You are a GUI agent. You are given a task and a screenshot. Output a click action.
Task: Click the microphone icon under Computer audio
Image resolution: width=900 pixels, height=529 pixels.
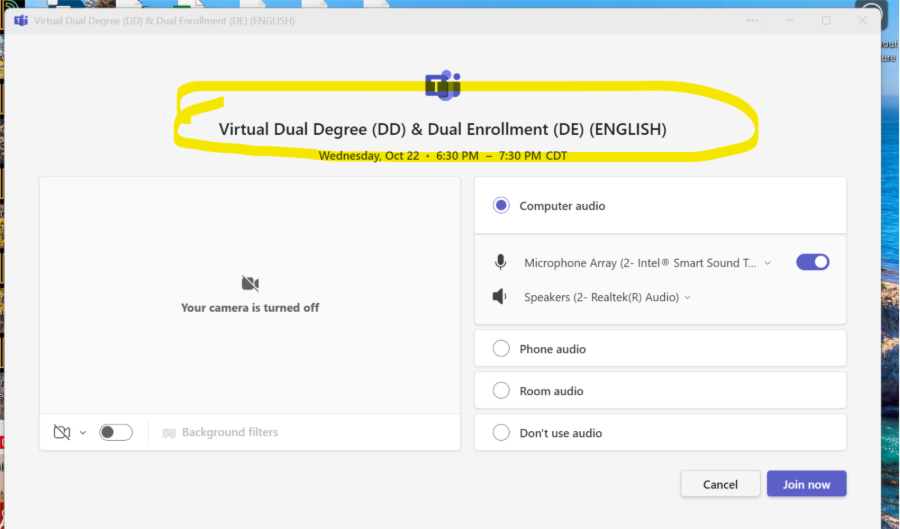pyautogui.click(x=500, y=262)
